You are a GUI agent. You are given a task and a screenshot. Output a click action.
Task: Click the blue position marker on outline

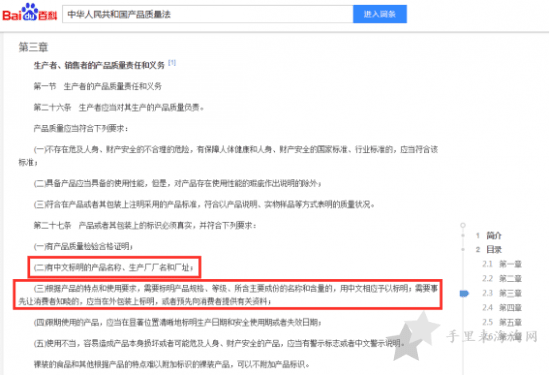click(x=464, y=293)
